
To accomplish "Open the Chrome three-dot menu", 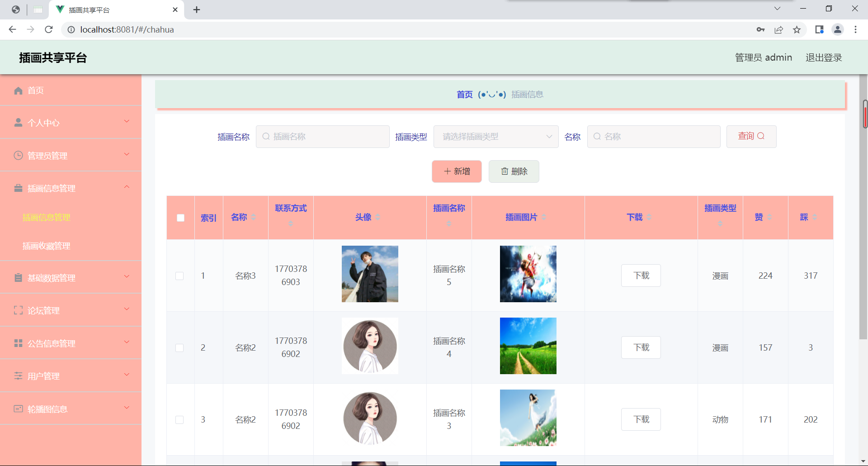I will pos(855,29).
